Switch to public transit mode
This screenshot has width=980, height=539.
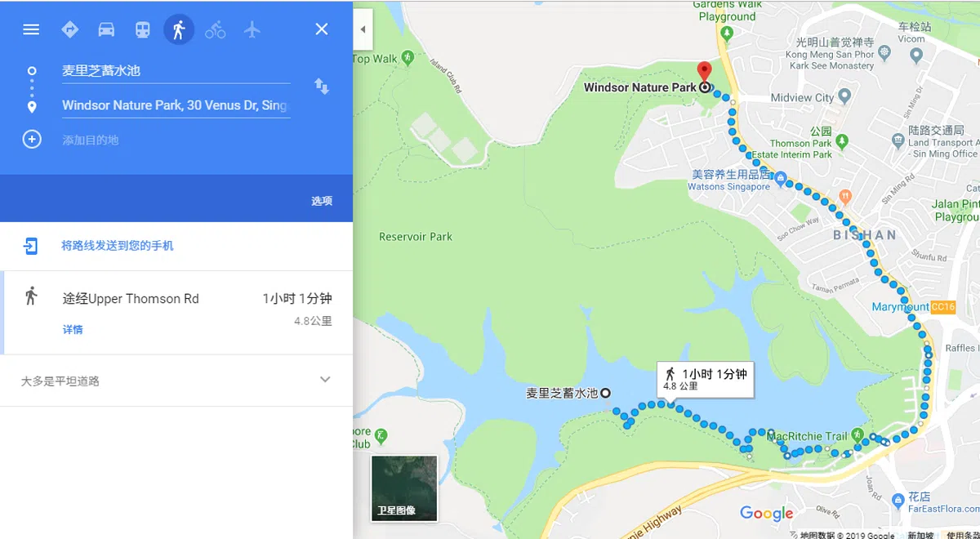tap(143, 29)
